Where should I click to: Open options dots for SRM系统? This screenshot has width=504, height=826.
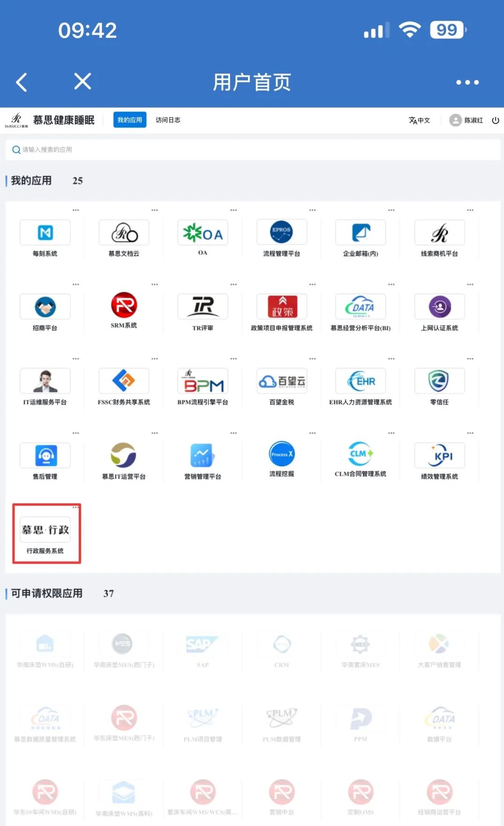point(154,284)
